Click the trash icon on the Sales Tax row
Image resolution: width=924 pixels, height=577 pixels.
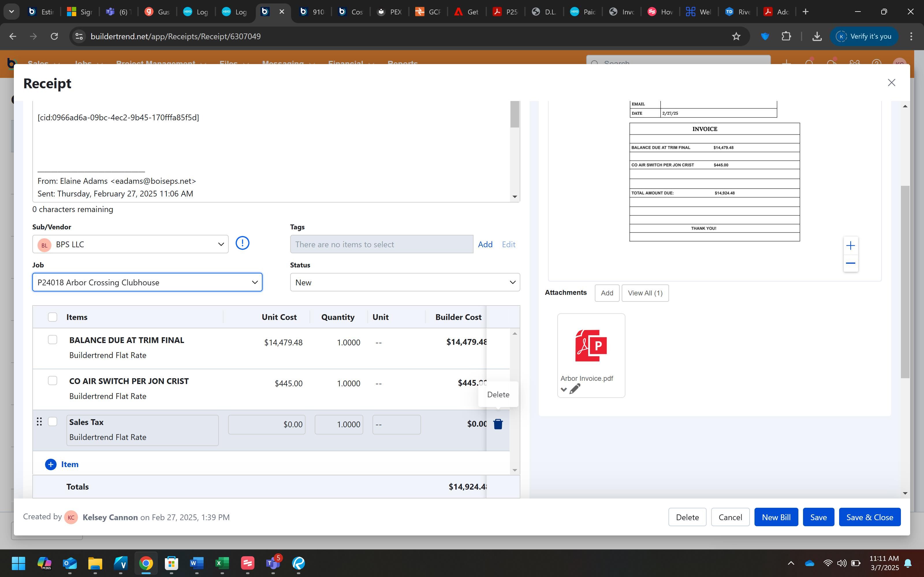(x=498, y=424)
